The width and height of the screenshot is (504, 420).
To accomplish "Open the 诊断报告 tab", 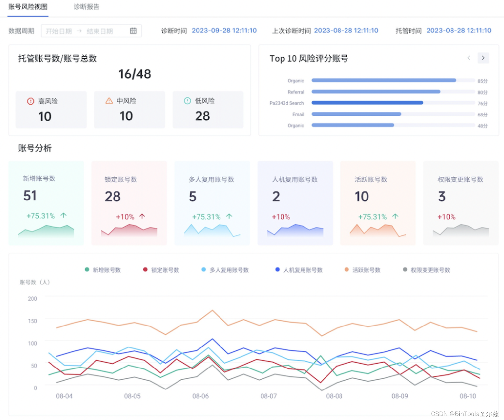I will pyautogui.click(x=86, y=7).
